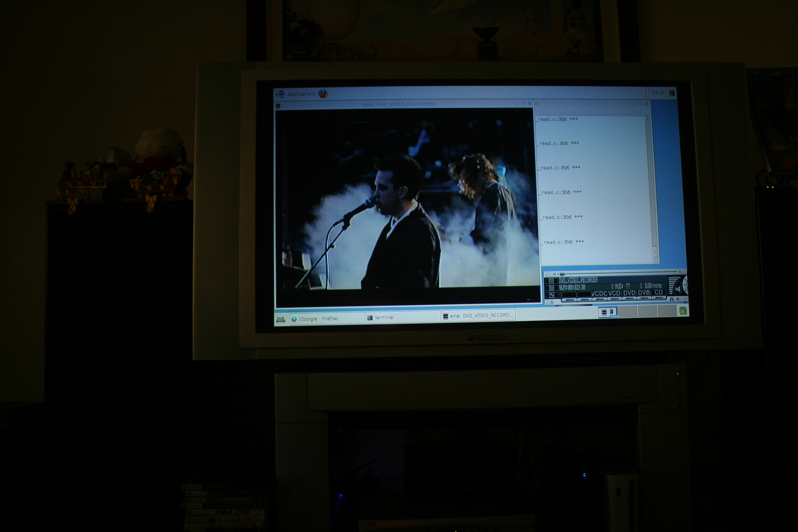The image size is (798, 532).
Task: Click the down arrow on the Terminal scrollbar
Action: pyautogui.click(x=655, y=260)
